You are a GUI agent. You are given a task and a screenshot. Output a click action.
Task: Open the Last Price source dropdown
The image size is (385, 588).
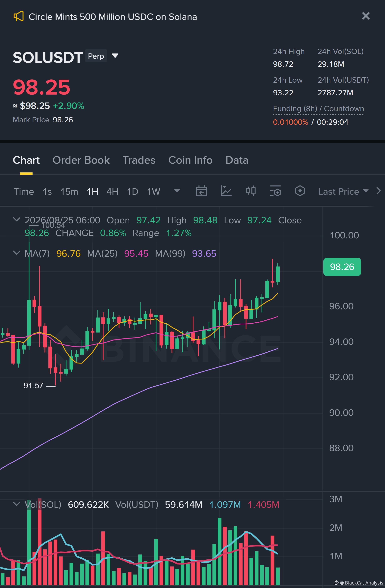pos(343,191)
